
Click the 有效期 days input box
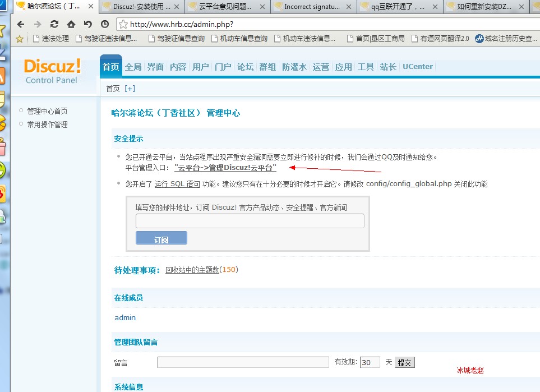point(370,362)
